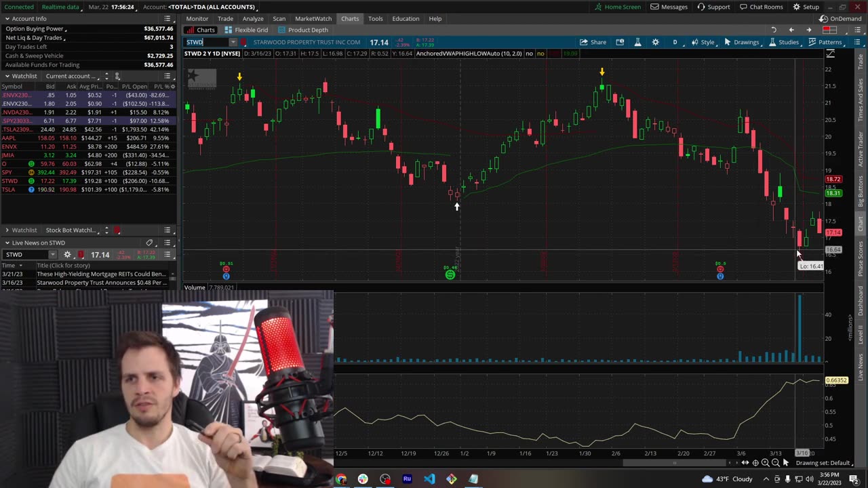The height and width of the screenshot is (488, 868).
Task: Select the JMIA row in watchlist
Action: coord(88,155)
